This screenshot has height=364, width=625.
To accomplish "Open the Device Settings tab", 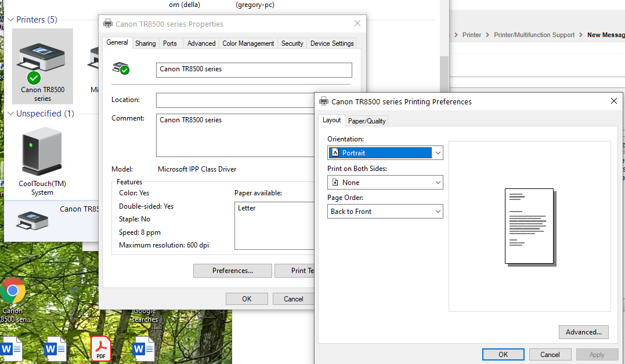I will (x=331, y=43).
